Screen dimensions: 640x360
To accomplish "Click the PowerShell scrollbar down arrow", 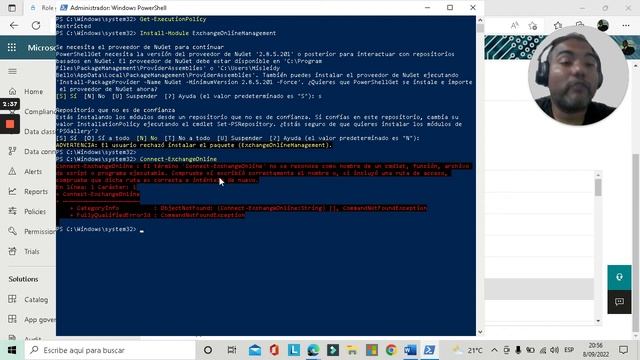I will point(480,332).
